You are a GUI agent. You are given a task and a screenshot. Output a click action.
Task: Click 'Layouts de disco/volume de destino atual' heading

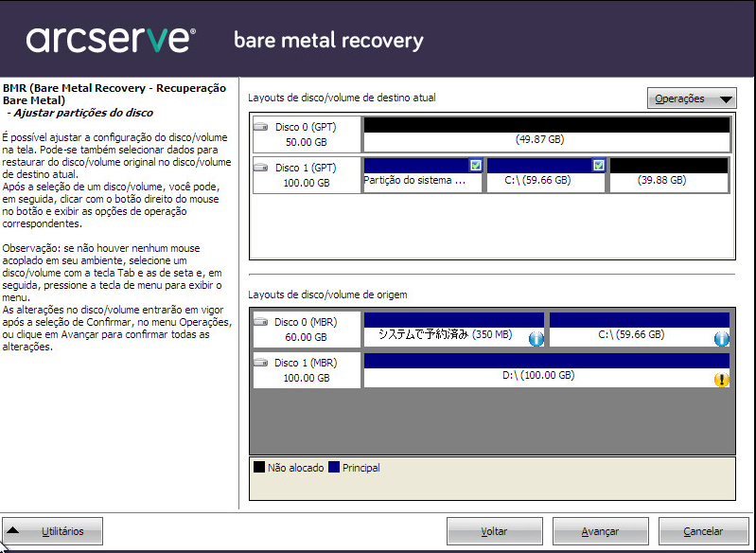click(342, 98)
